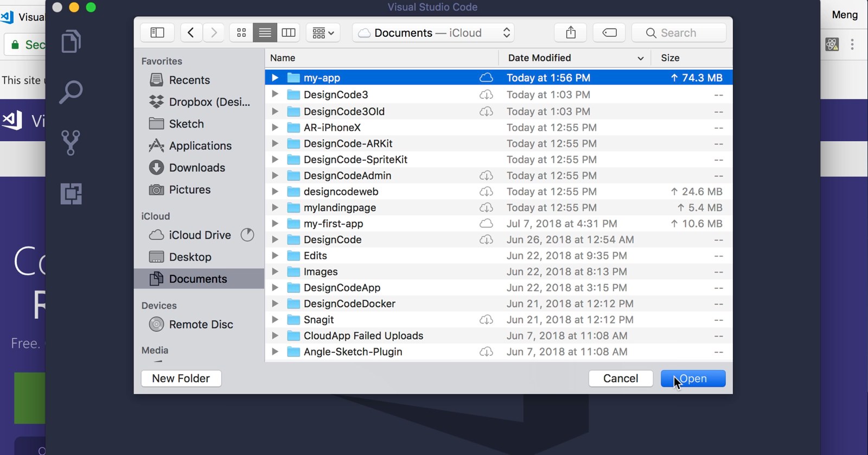868x455 pixels.
Task: Open the group-by arrangement dropdown
Action: pos(323,33)
